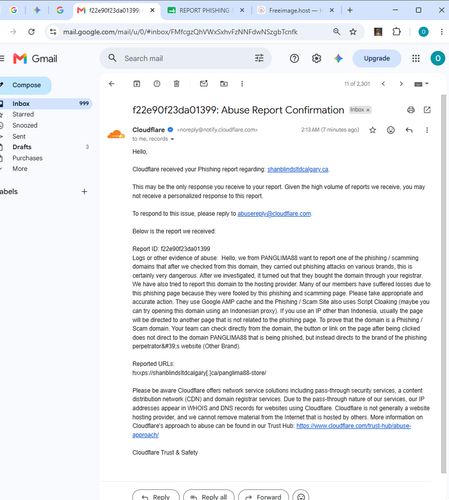
Task: Open Google apps grid
Action: [416, 58]
